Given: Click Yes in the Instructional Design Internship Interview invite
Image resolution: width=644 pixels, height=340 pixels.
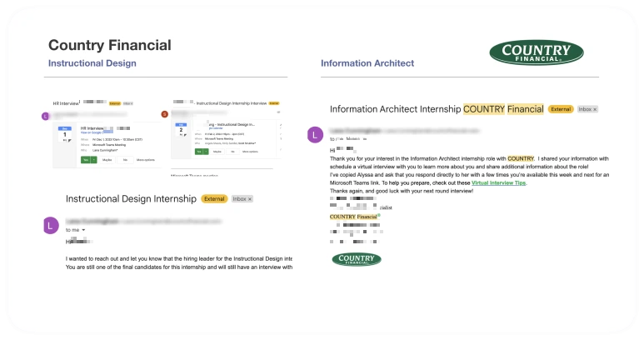Looking at the screenshot, I should tap(199, 152).
